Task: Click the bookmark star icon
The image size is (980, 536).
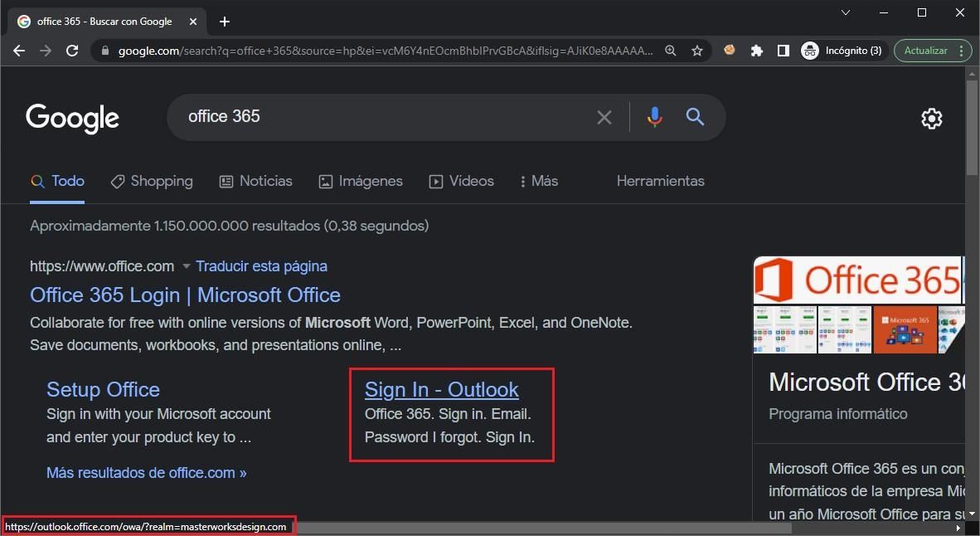Action: coord(697,51)
